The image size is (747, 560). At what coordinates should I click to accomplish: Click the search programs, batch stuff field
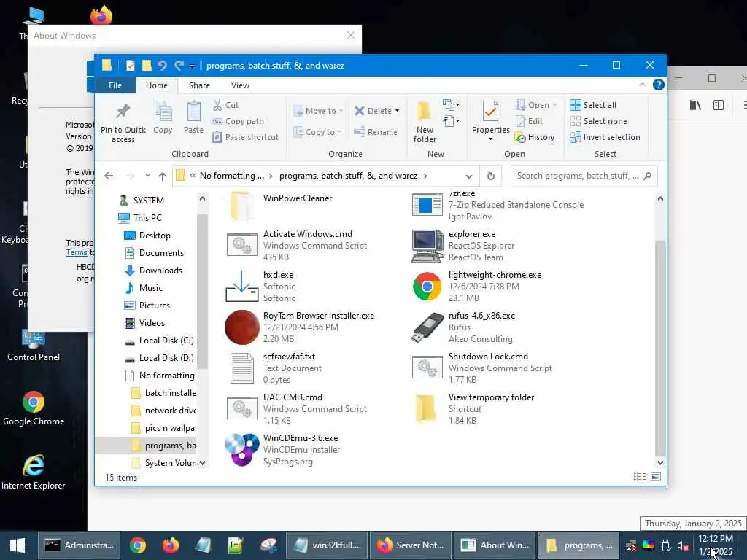[x=584, y=176]
